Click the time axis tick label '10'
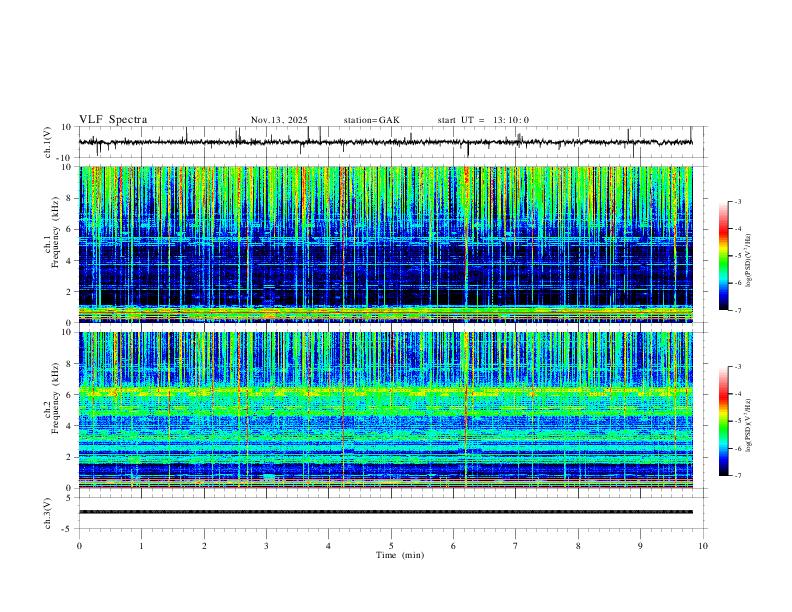 [703, 546]
